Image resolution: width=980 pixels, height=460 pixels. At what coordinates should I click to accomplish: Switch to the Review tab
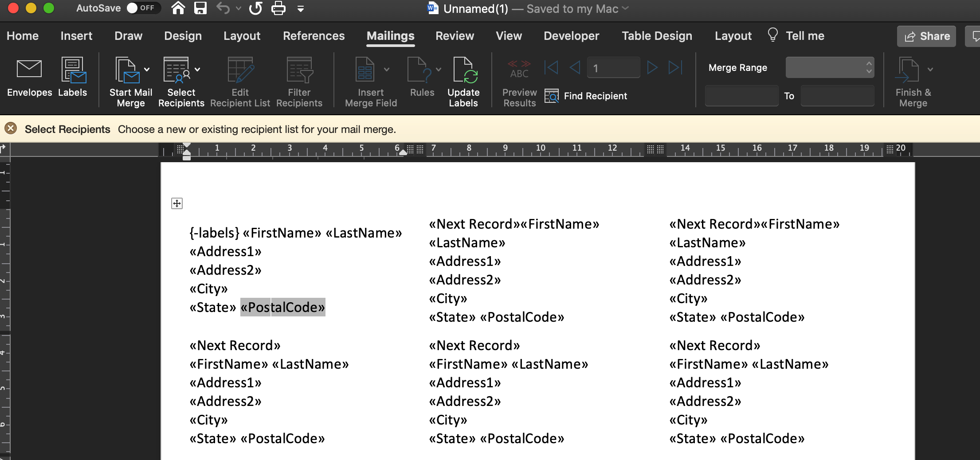(455, 36)
